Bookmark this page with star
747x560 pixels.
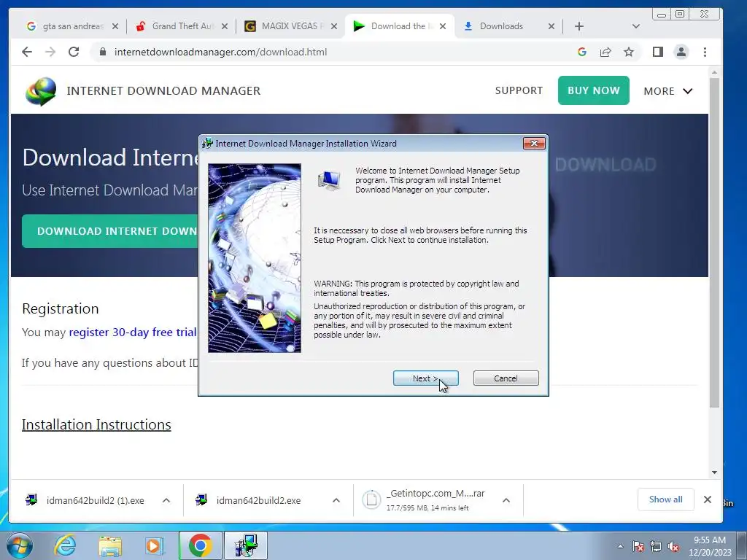629,52
